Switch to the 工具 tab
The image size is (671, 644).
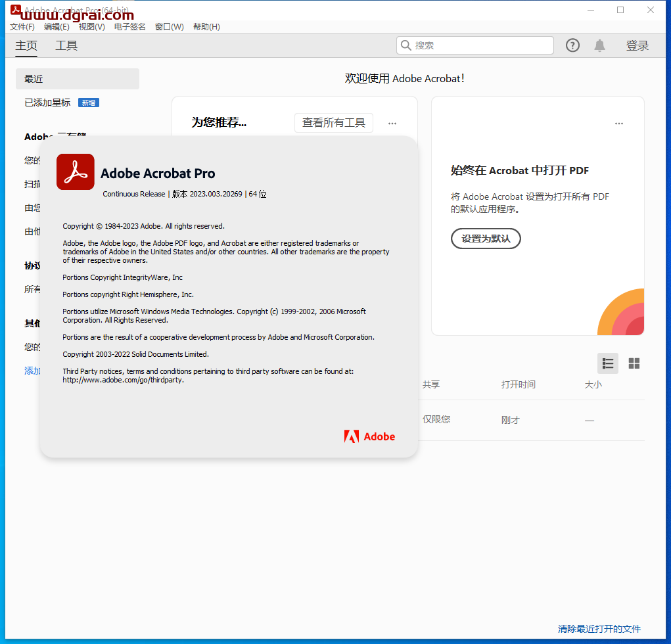[66, 45]
